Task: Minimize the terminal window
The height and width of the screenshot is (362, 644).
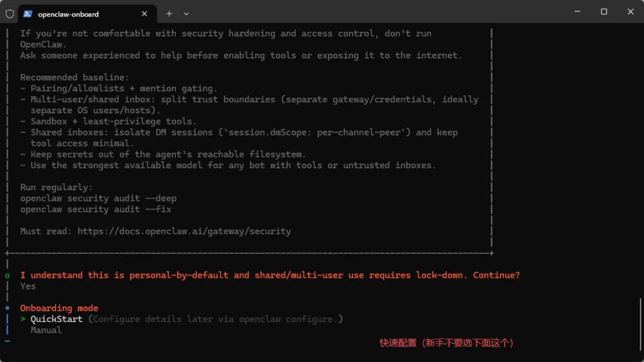Action: (577, 12)
